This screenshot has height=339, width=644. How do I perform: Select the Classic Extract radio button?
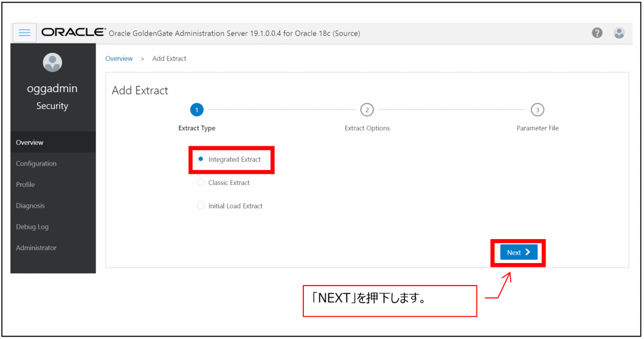(x=200, y=182)
